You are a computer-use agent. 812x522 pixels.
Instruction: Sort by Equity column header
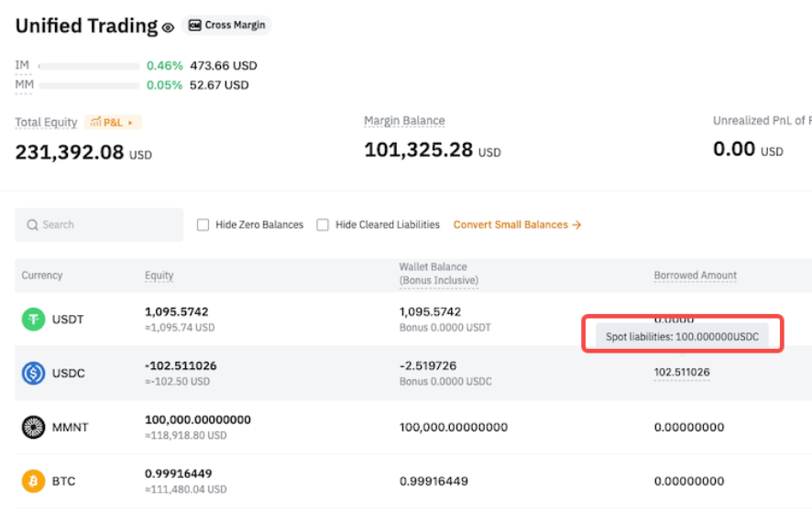[159, 276]
